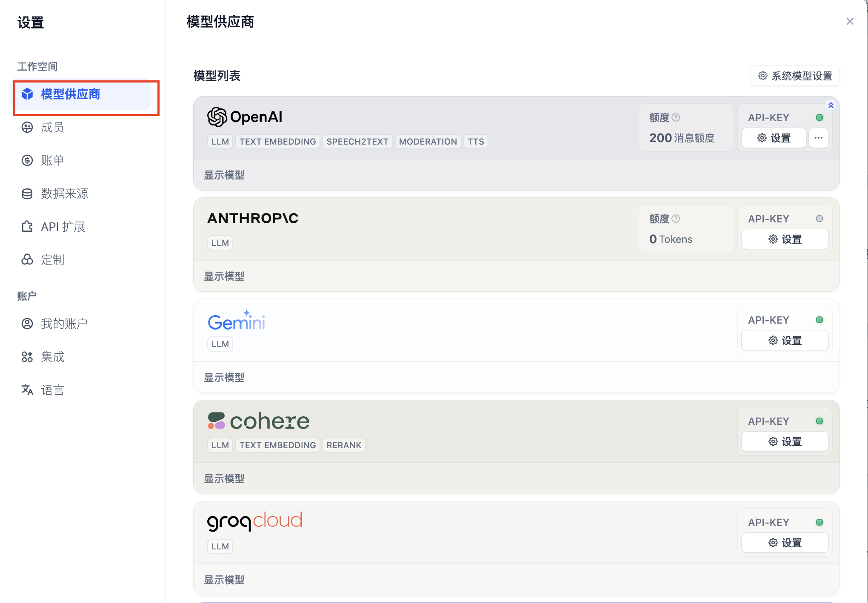
Task: Close the settings dialog
Action: 850,21
